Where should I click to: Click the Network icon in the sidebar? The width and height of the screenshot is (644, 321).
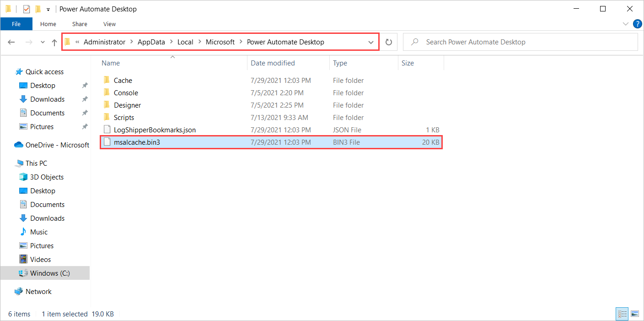[x=19, y=291]
